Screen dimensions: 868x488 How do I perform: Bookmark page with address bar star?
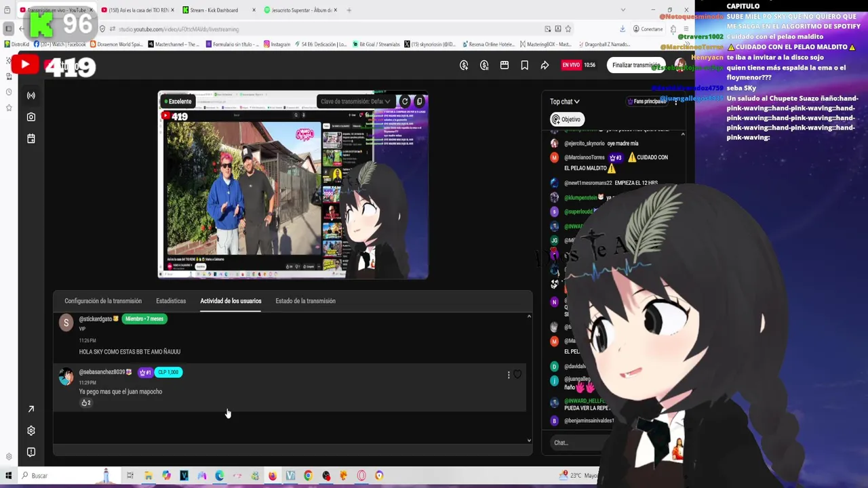point(568,29)
